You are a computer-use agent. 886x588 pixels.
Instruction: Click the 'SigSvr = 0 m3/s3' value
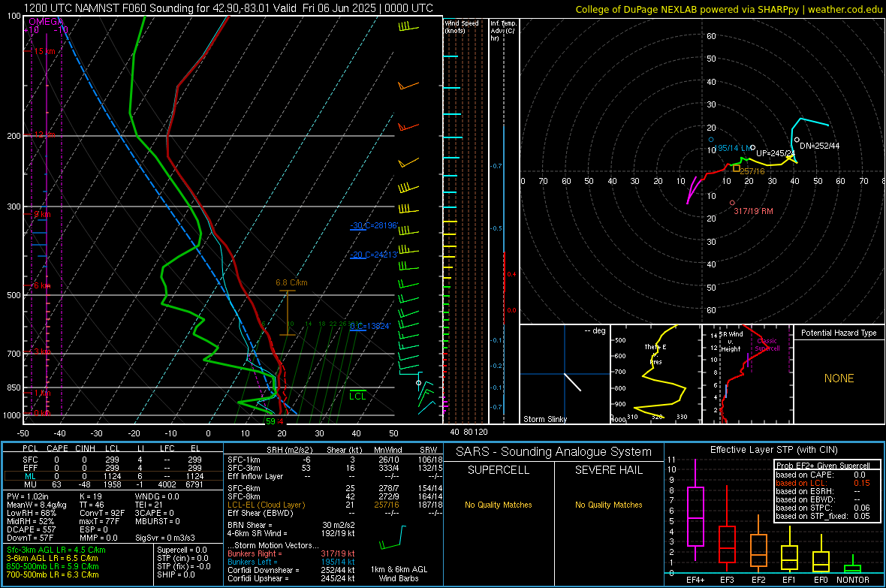point(165,538)
